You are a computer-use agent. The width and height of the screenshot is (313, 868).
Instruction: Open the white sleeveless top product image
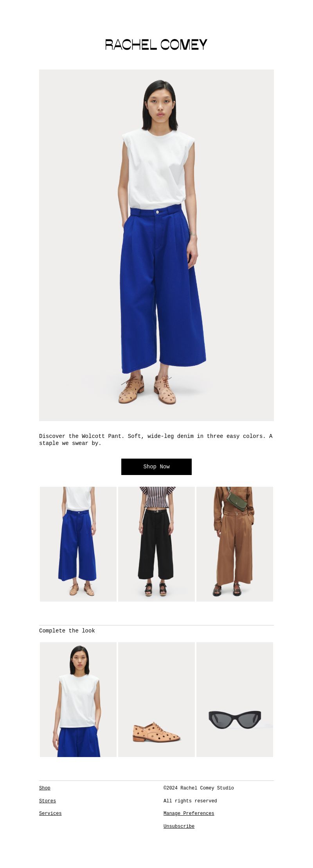78,700
